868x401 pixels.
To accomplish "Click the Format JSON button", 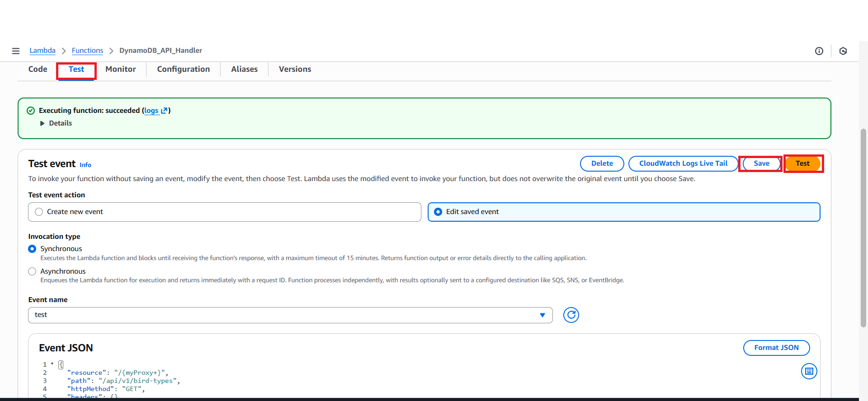I will [776, 348].
